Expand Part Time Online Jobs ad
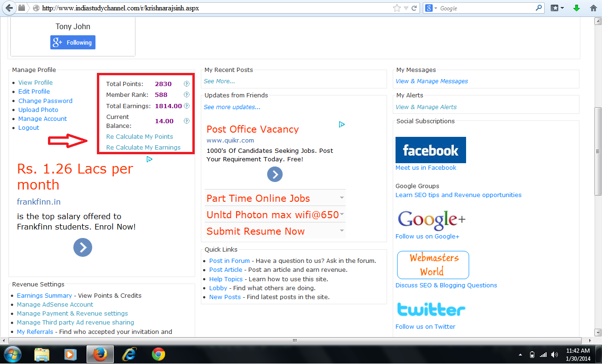Image resolution: width=602 pixels, height=364 pixels. click(x=342, y=198)
